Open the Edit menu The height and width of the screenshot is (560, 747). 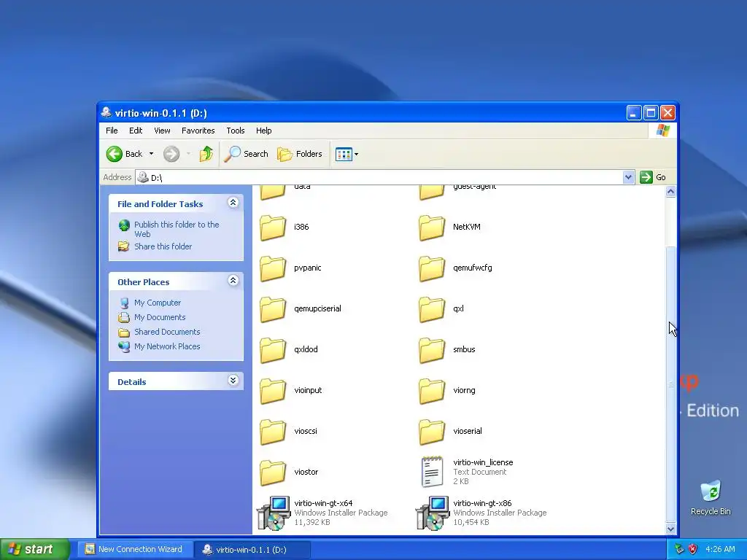(135, 131)
